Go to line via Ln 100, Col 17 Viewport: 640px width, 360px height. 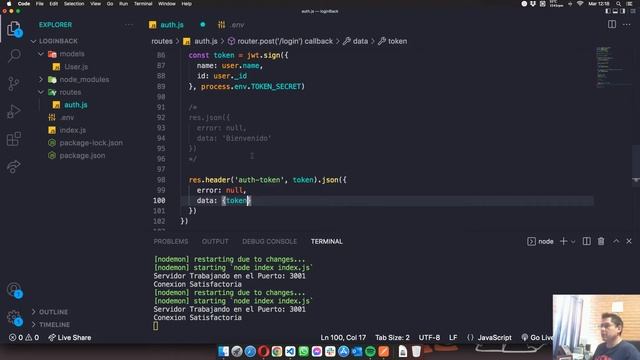click(343, 338)
